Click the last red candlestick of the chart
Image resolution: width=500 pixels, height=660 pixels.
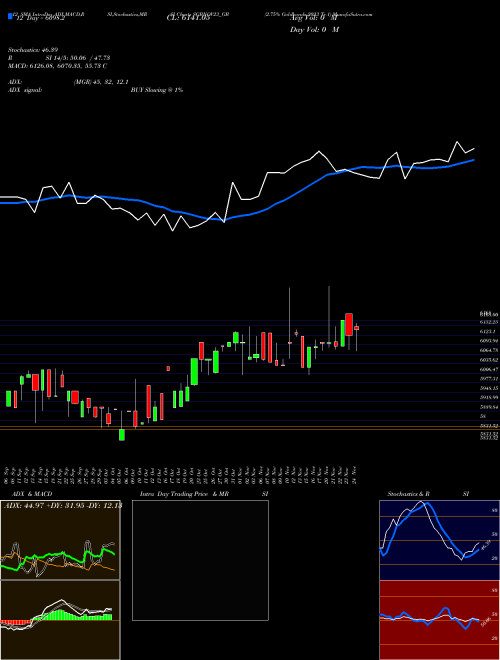click(x=356, y=328)
